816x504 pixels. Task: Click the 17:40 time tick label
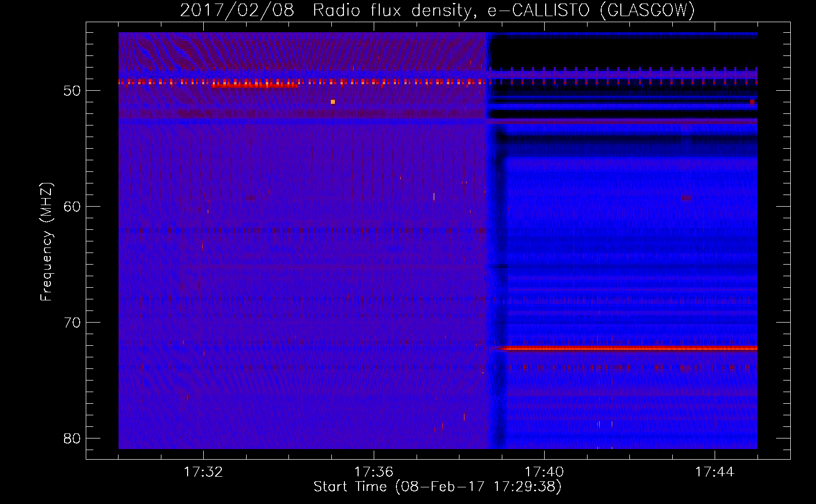pyautogui.click(x=544, y=472)
